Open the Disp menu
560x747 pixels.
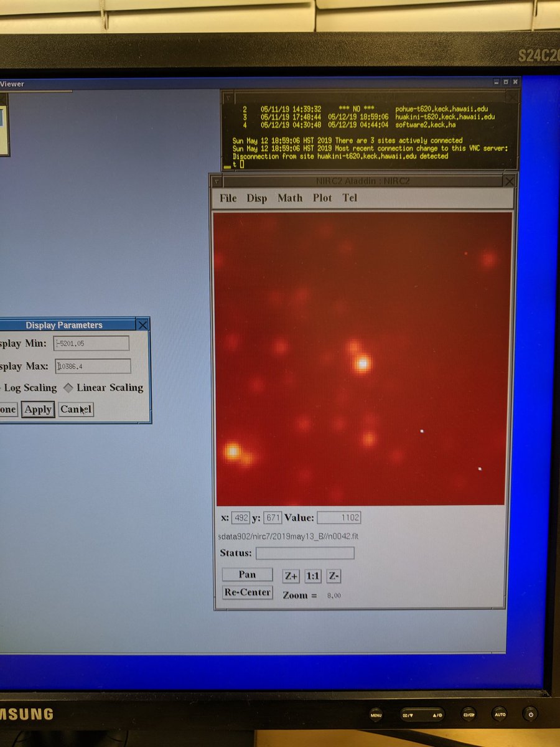tap(257, 198)
